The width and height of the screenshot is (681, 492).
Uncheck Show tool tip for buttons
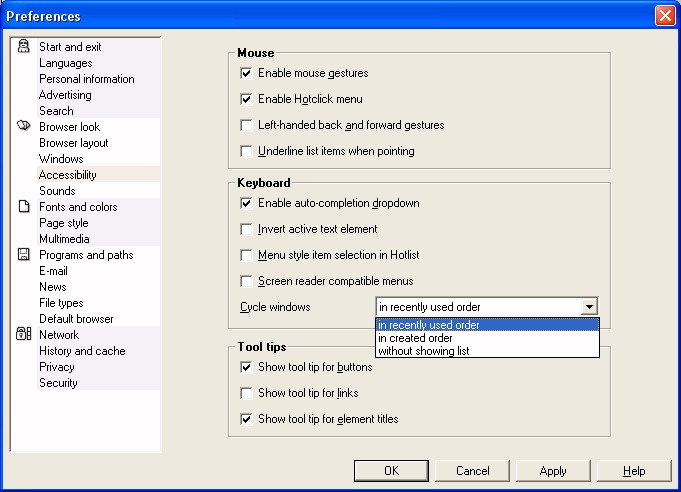pyautogui.click(x=246, y=367)
